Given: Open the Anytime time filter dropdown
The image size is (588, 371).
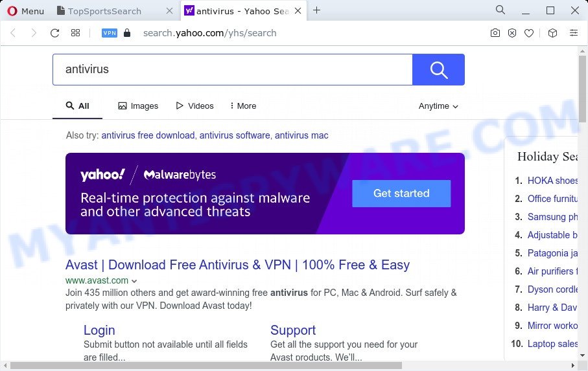Looking at the screenshot, I should (x=438, y=106).
